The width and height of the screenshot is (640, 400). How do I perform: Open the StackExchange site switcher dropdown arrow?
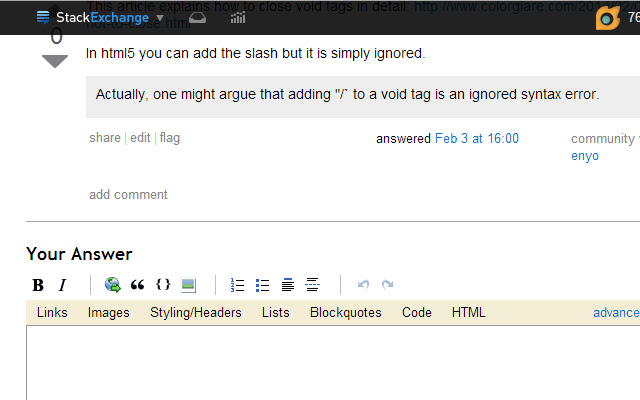point(160,18)
